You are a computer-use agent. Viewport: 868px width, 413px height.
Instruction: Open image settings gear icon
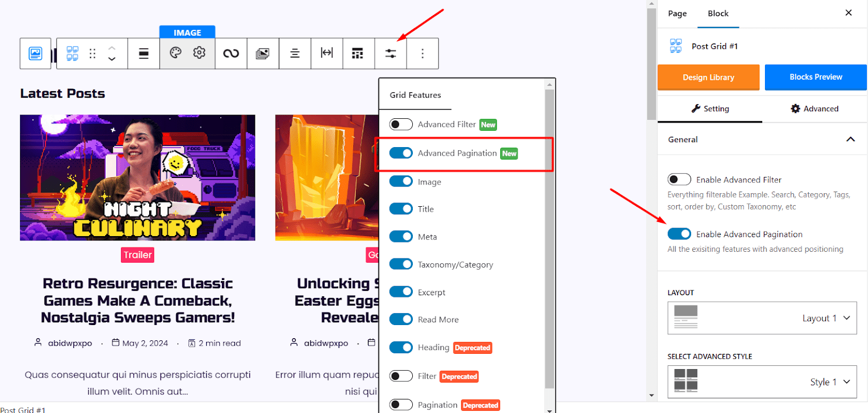(199, 53)
